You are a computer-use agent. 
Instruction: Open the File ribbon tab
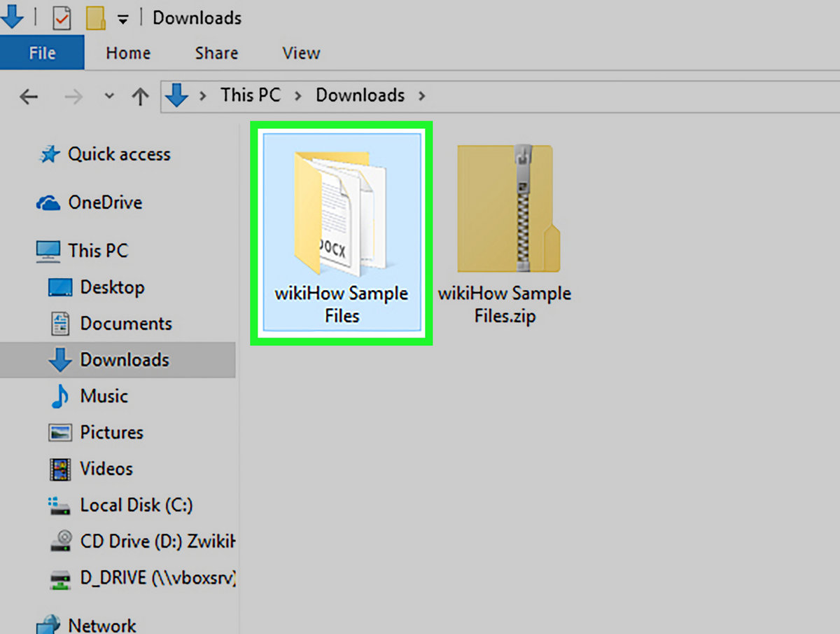click(42, 53)
